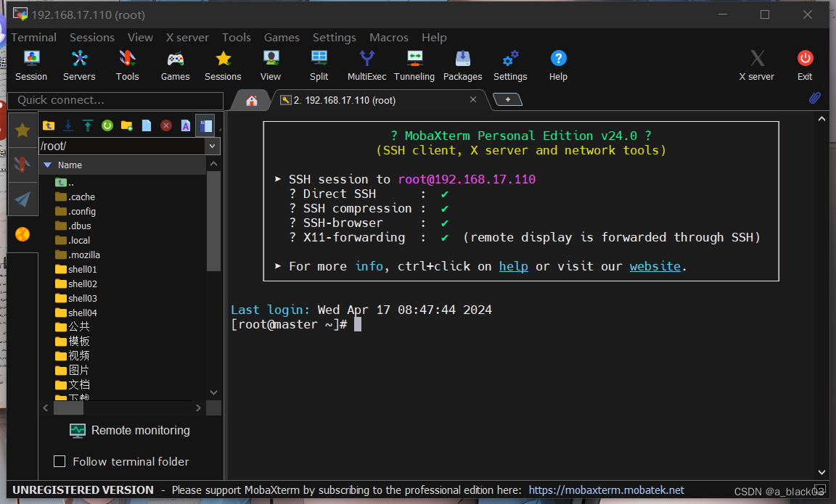Upload a file to the remote server

coord(86,125)
